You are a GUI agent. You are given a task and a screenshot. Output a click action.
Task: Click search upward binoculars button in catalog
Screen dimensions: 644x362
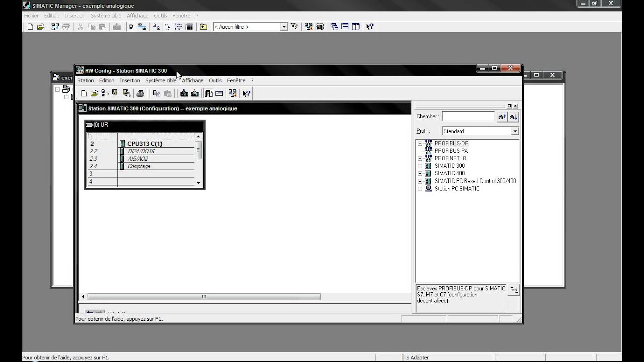(x=502, y=117)
